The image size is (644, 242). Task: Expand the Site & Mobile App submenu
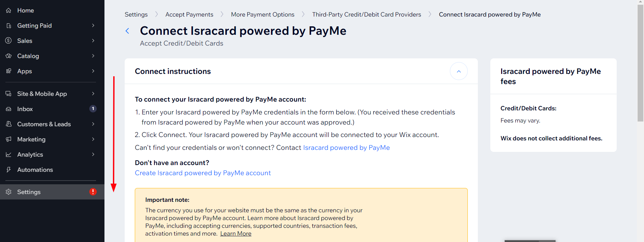[93, 93]
